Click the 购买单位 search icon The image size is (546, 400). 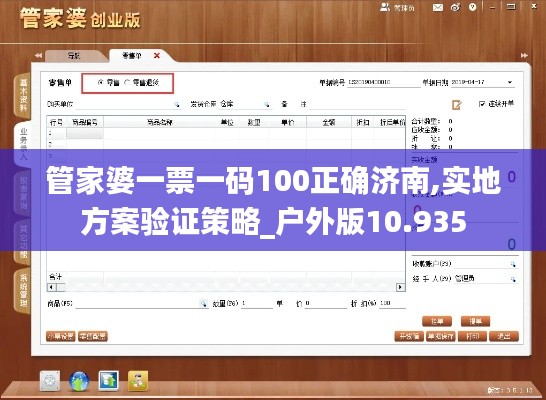tap(177, 104)
